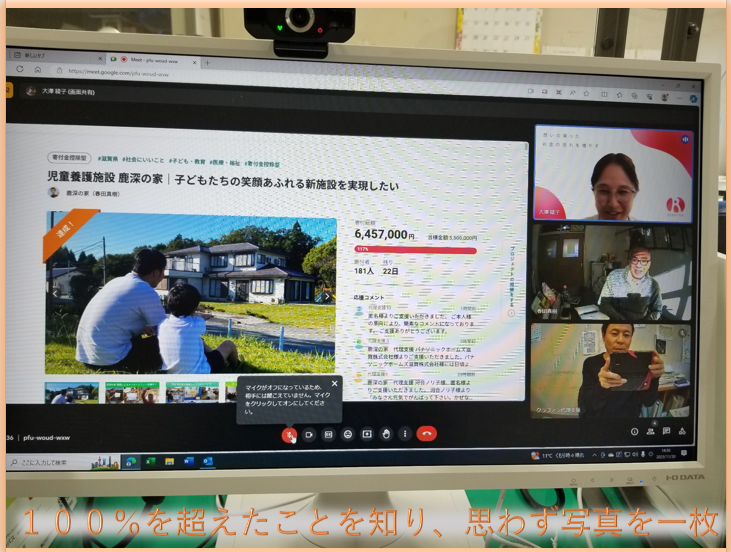
Task: Open the activities icon in Meet
Action: pos(681,432)
